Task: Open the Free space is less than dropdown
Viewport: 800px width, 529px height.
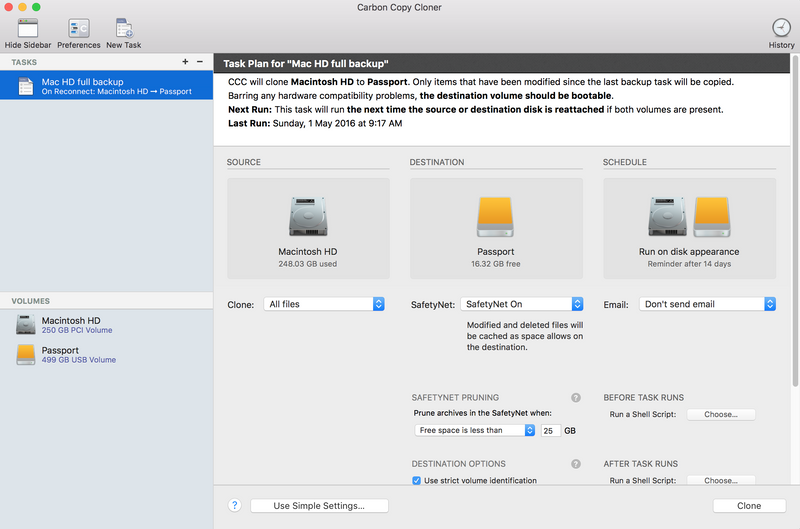Action: tap(475, 430)
